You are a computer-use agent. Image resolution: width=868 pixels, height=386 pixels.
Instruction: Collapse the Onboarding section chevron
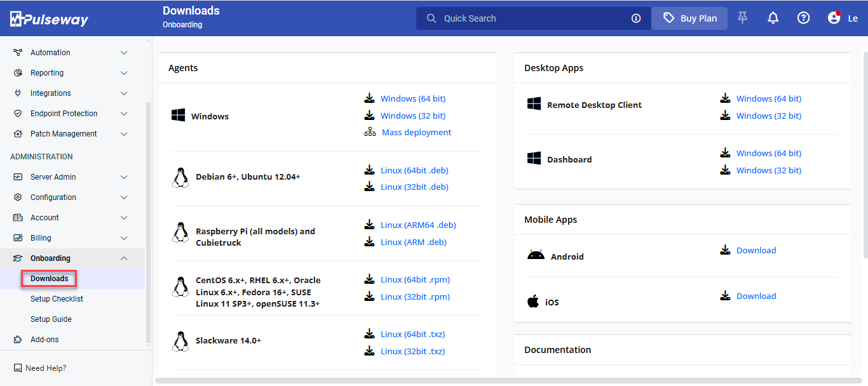tap(124, 258)
